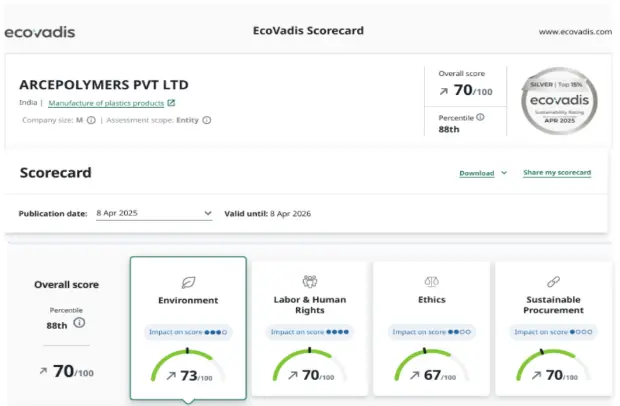Viewport: 620px width, 406px height.
Task: Click the Environment score gauge showing 73
Action: [x=188, y=368]
